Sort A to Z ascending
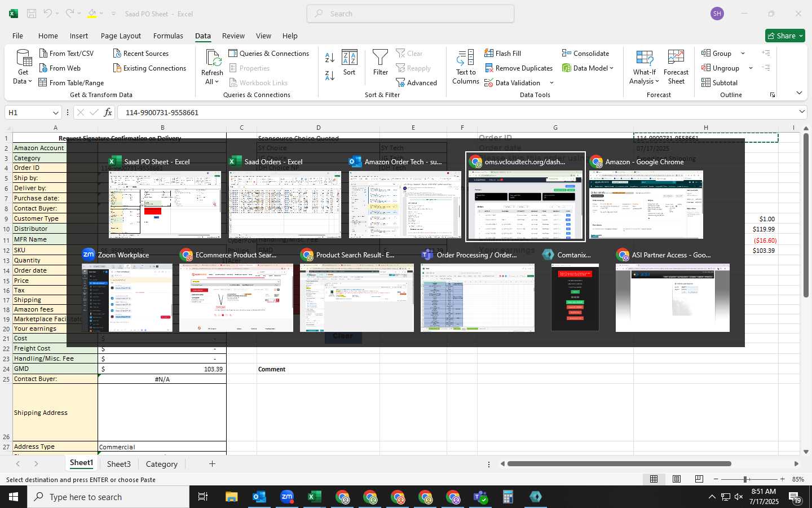Screen dimensions: 812x508 click(330, 58)
